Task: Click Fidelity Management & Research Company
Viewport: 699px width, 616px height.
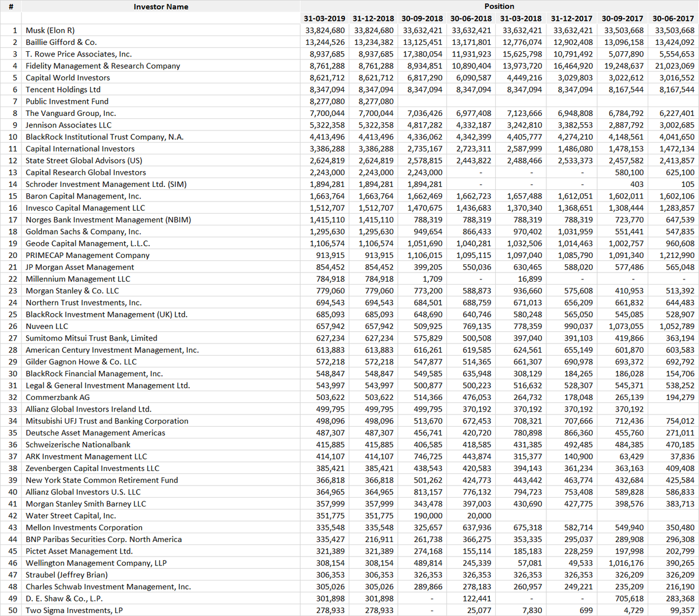Action: pos(103,66)
